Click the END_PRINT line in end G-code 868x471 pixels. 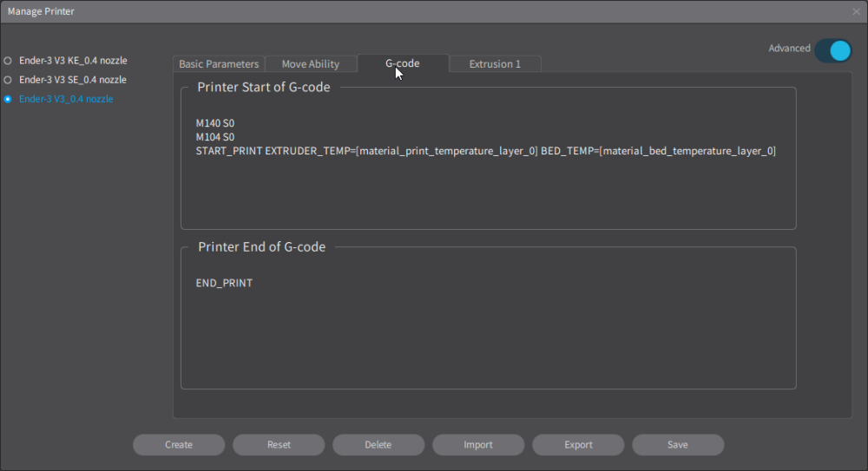(x=224, y=283)
